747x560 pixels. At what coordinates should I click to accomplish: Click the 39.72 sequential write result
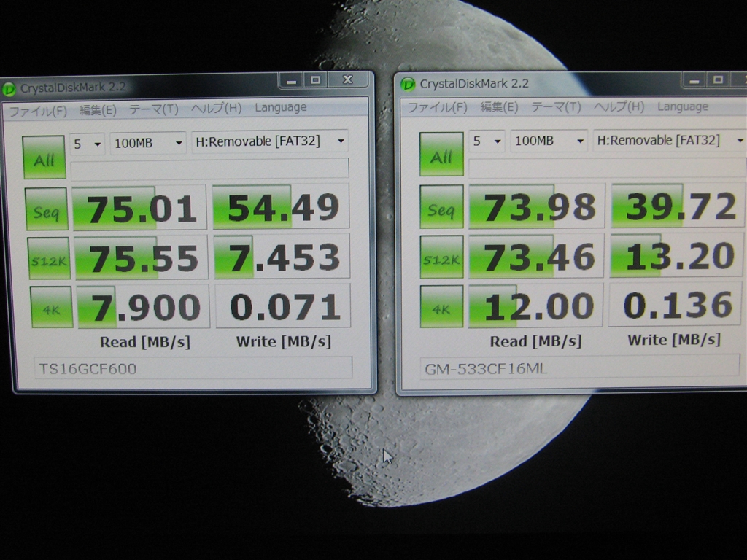(678, 205)
